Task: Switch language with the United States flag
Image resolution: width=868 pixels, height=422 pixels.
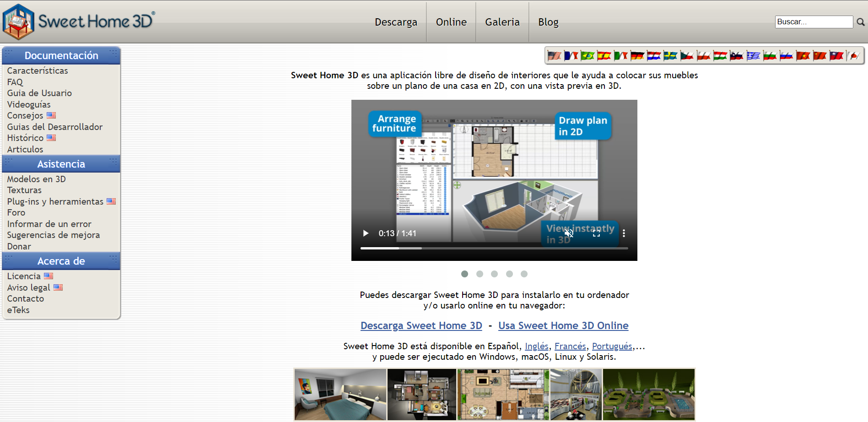Action: (x=554, y=56)
